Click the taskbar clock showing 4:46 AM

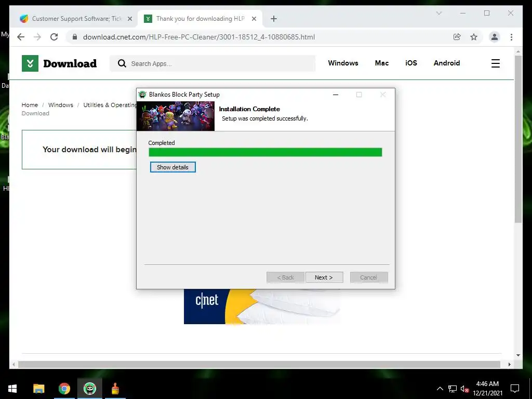(x=487, y=389)
